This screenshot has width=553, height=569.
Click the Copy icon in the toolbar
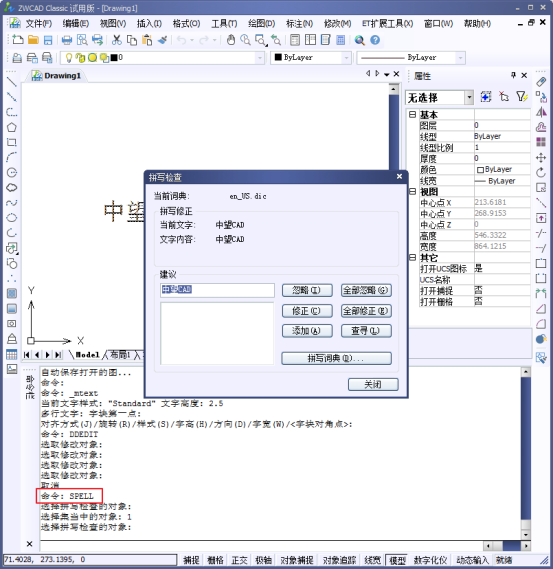tap(131, 40)
